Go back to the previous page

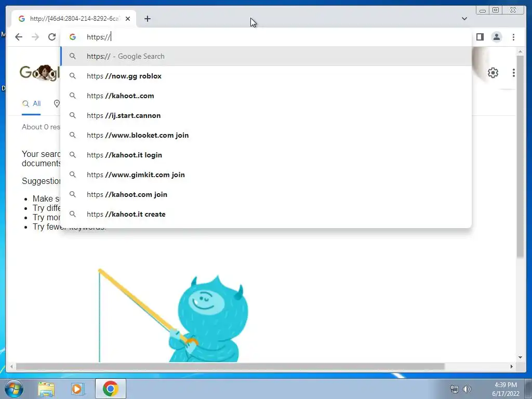[x=19, y=37]
